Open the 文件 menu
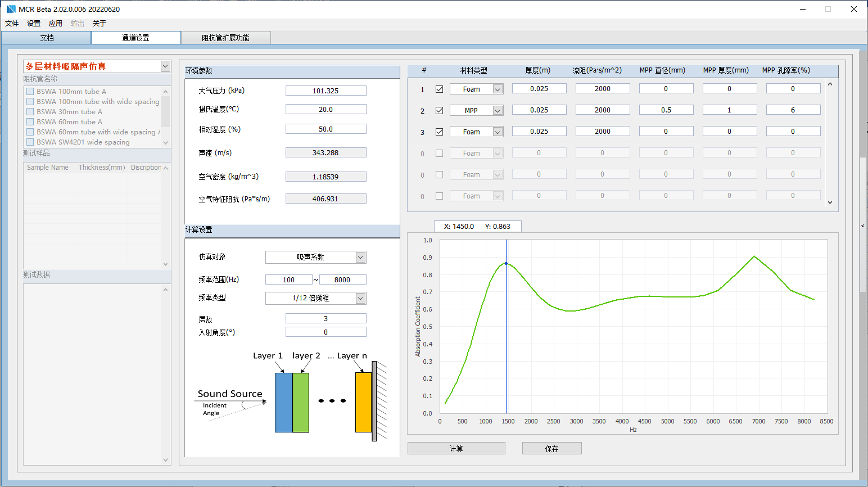The image size is (868, 487). tap(12, 24)
